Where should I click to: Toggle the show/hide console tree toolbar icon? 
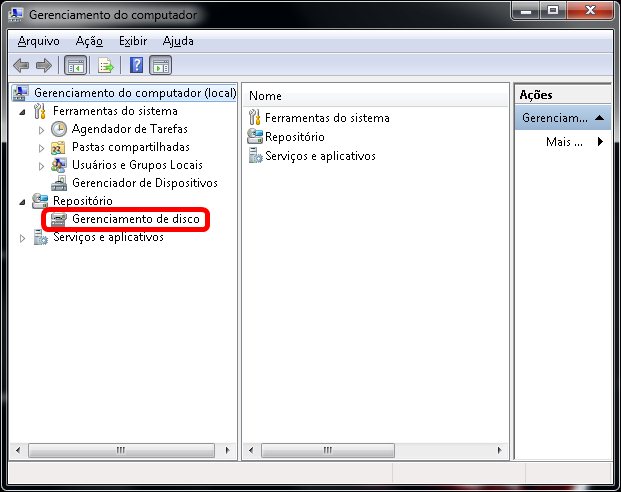tap(75, 65)
